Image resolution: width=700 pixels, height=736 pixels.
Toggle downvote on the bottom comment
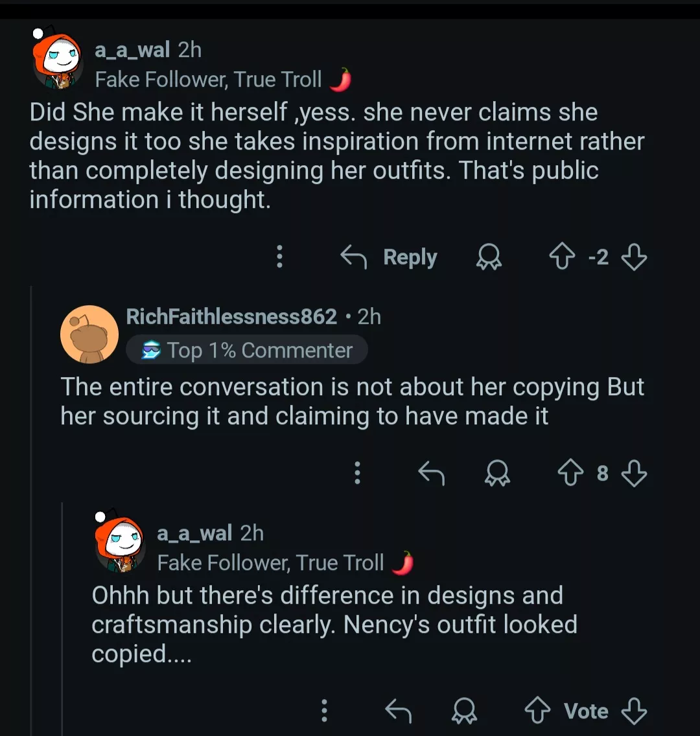pos(633,710)
